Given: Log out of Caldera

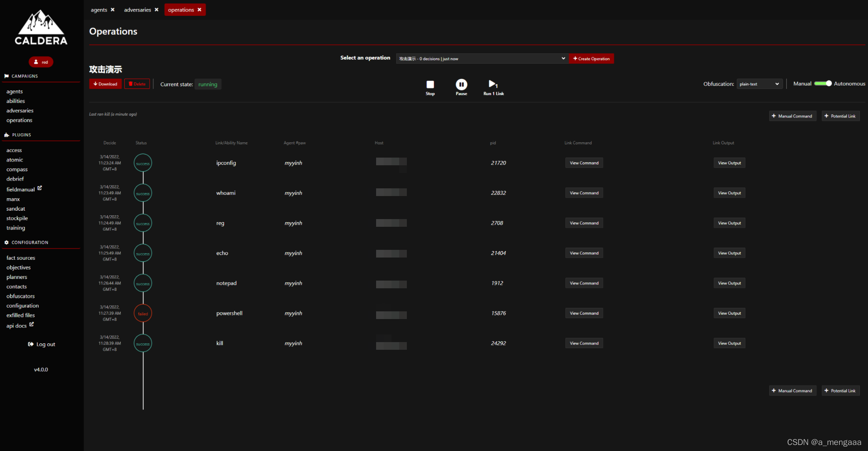Looking at the screenshot, I should coord(41,344).
